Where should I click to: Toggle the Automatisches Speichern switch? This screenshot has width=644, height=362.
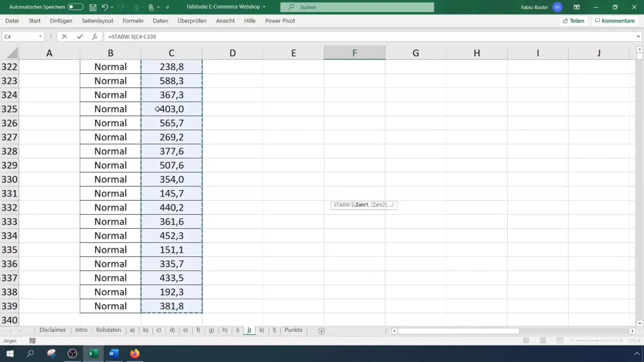75,7
